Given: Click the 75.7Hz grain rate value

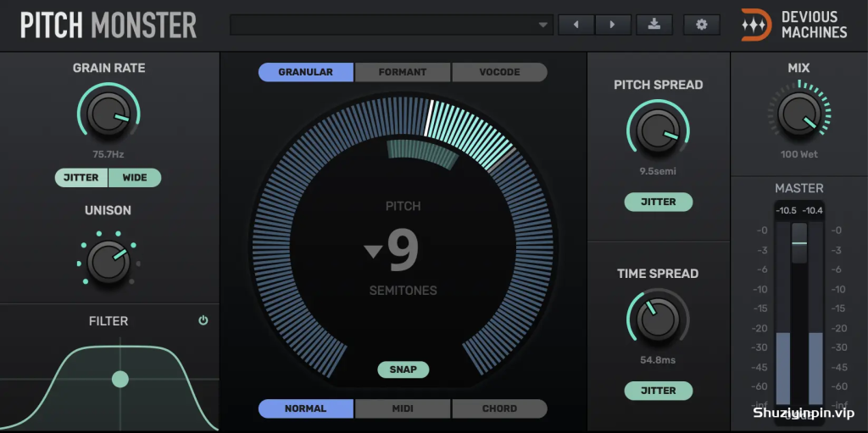Looking at the screenshot, I should [x=108, y=154].
